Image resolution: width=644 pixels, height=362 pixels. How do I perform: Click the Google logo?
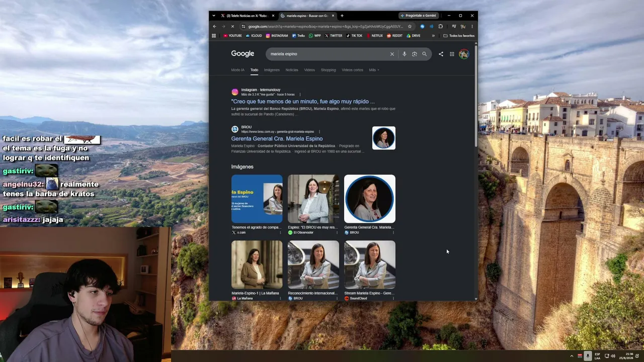coord(243,54)
